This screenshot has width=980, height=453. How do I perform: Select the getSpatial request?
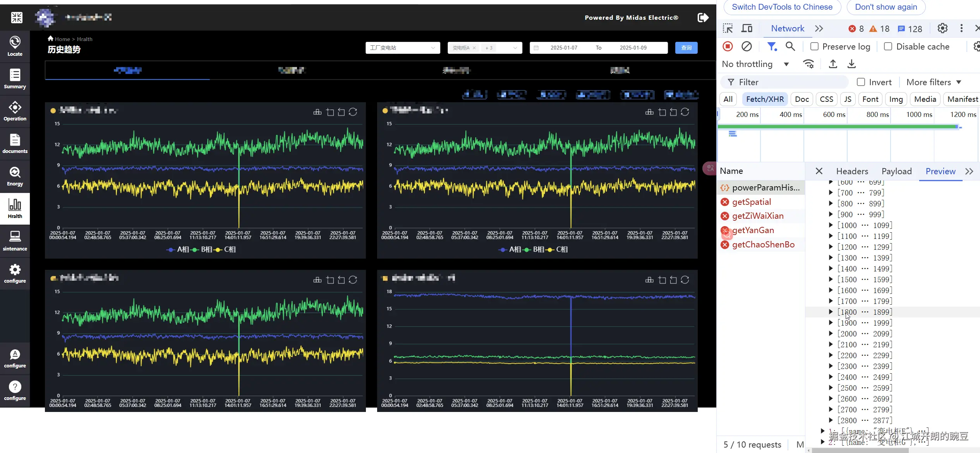click(x=751, y=202)
